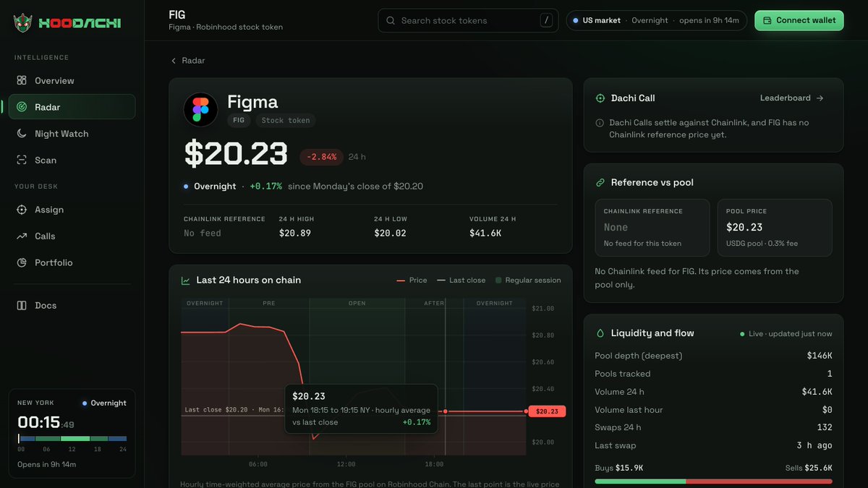Click the Stock token tag
Viewport: 868px width, 488px height.
click(x=286, y=120)
